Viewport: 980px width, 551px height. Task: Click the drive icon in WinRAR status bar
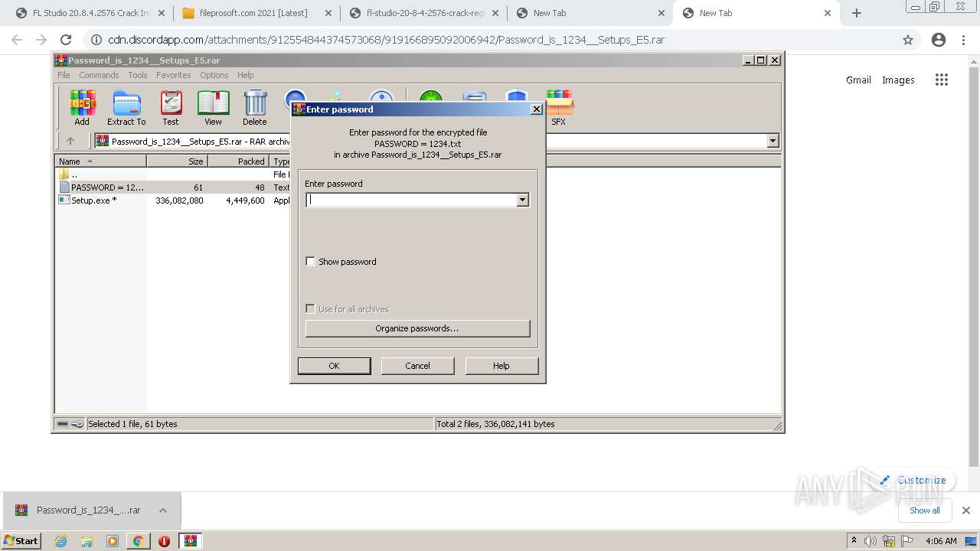tap(63, 424)
